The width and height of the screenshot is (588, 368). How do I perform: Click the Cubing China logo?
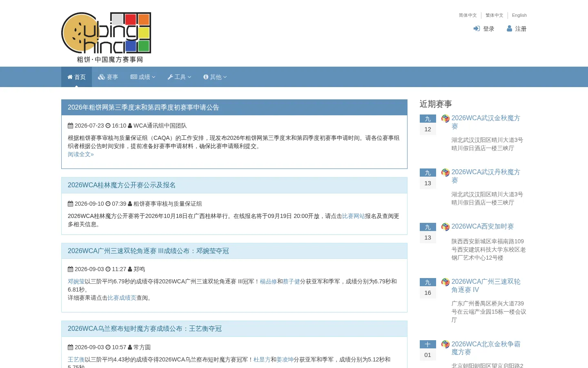coord(106,38)
